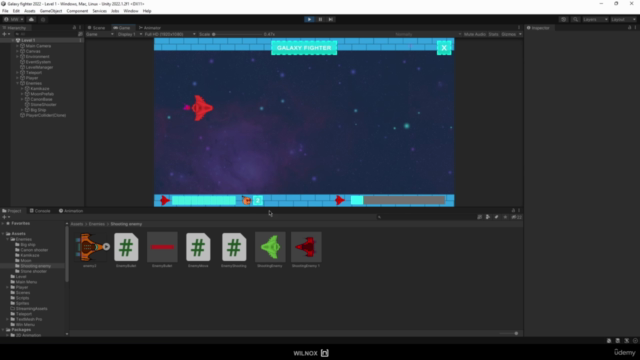
Task: Open the Display 1 dropdown
Action: coord(129,34)
